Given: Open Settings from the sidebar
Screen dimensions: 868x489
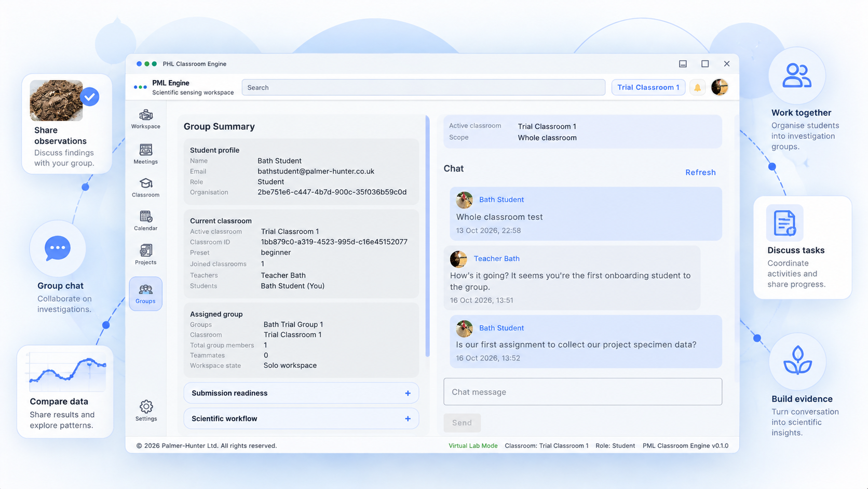Looking at the screenshot, I should click(x=146, y=411).
